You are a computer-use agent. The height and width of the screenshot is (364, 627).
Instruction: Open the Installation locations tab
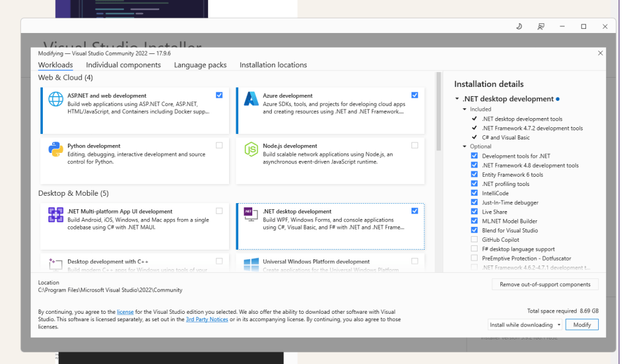(273, 65)
